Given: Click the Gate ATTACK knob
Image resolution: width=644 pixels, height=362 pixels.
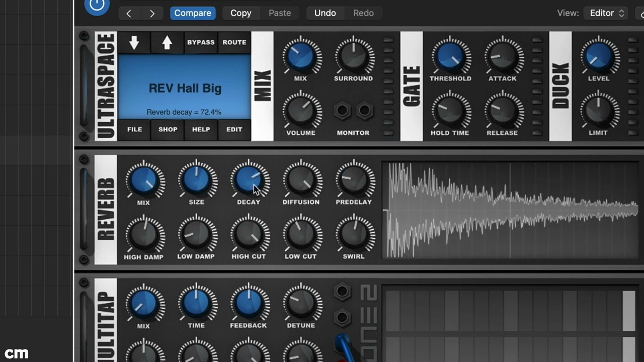Looking at the screenshot, I should (502, 55).
